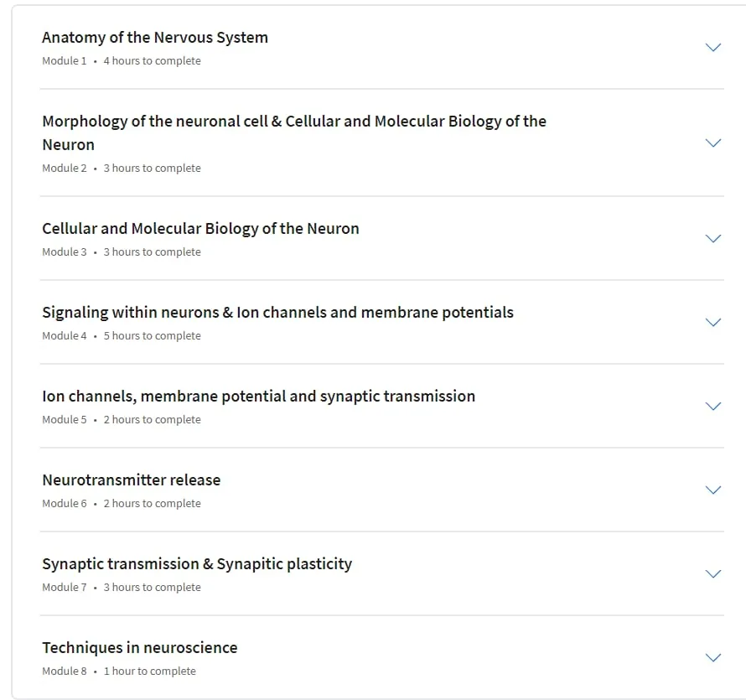Select Cellular and Molecular Biology of the Neuron title
This screenshot has width=746, height=700.
pyautogui.click(x=200, y=229)
